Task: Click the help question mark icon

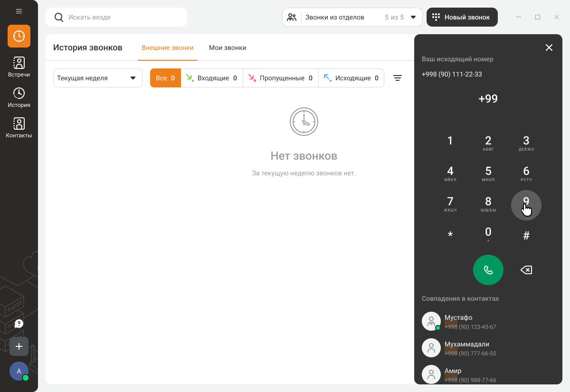Action: pyautogui.click(x=19, y=324)
